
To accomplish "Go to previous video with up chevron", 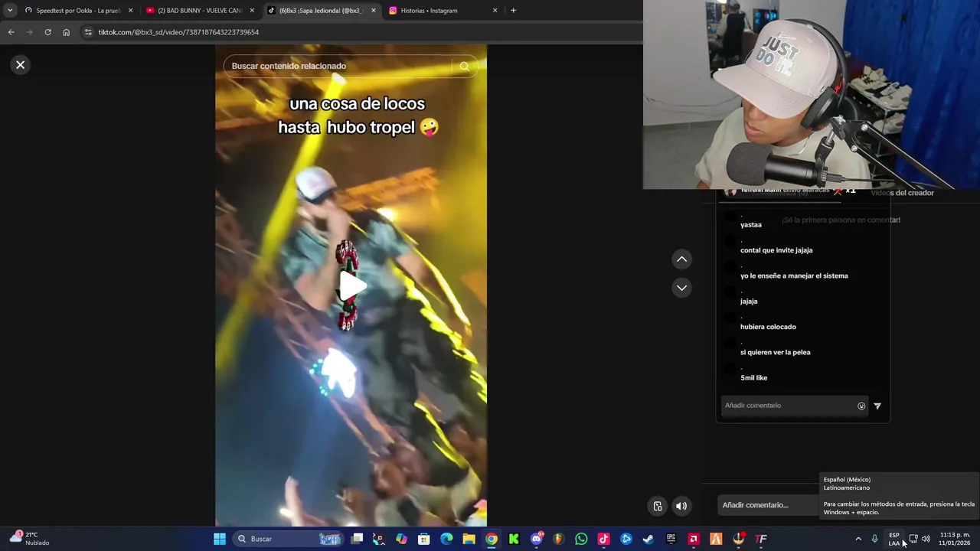I will [x=681, y=259].
